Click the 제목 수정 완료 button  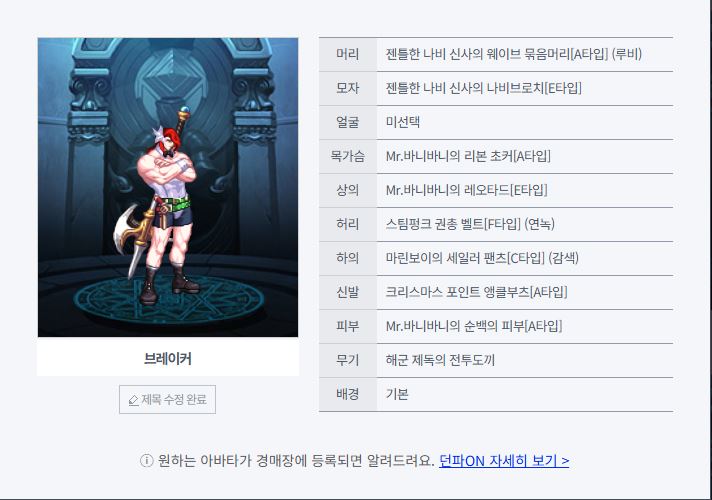(x=168, y=400)
